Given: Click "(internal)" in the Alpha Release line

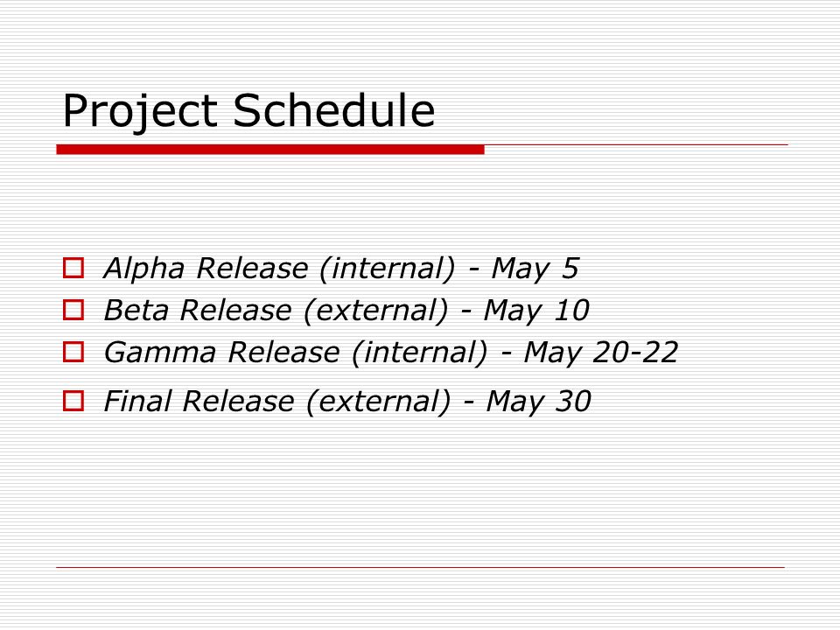Looking at the screenshot, I should click(388, 269).
